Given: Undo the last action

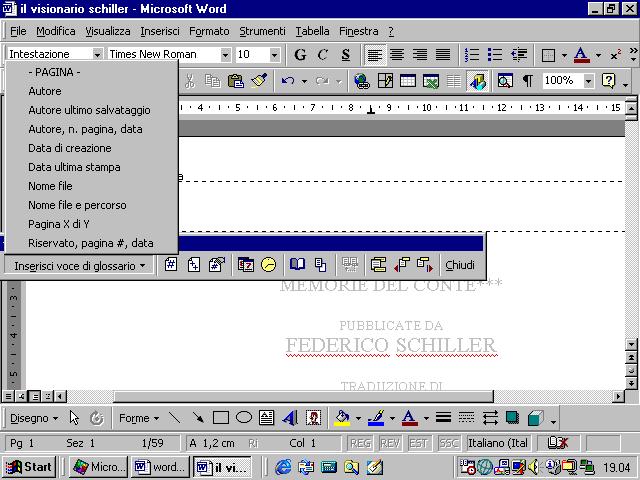Looking at the screenshot, I should coord(288,81).
